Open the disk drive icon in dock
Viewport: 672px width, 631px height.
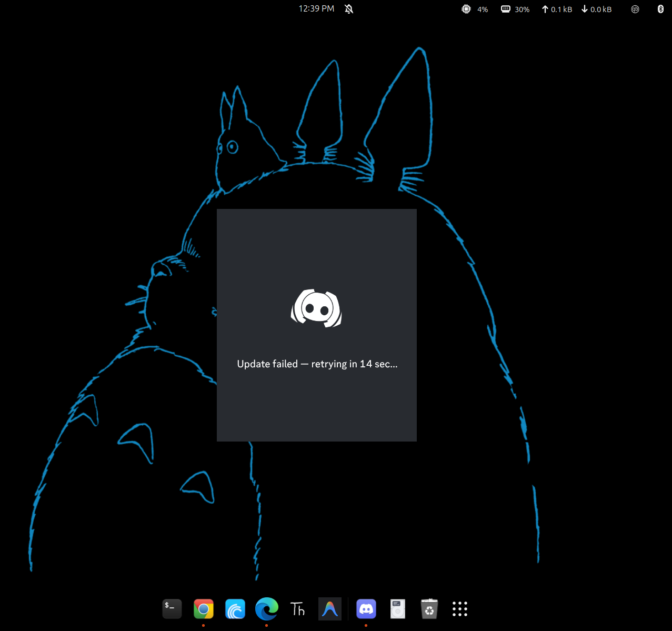(398, 609)
